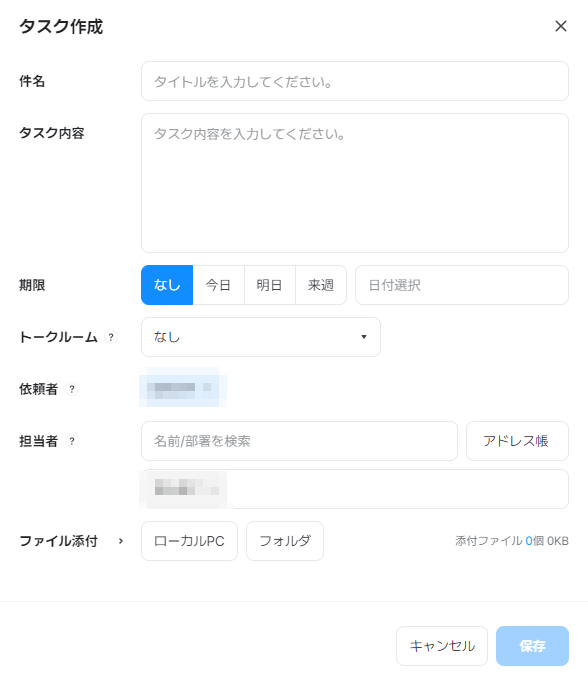
Task: Click the help icon beside 依頼者
Action: [72, 389]
